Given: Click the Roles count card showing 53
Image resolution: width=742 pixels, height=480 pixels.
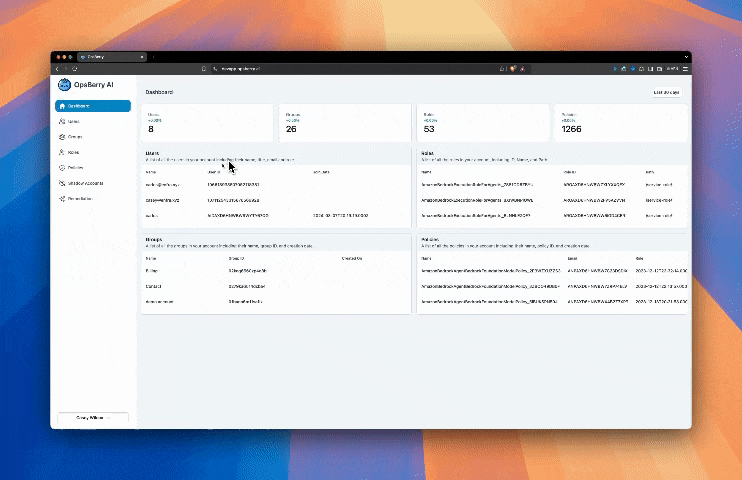Looking at the screenshot, I should point(482,122).
